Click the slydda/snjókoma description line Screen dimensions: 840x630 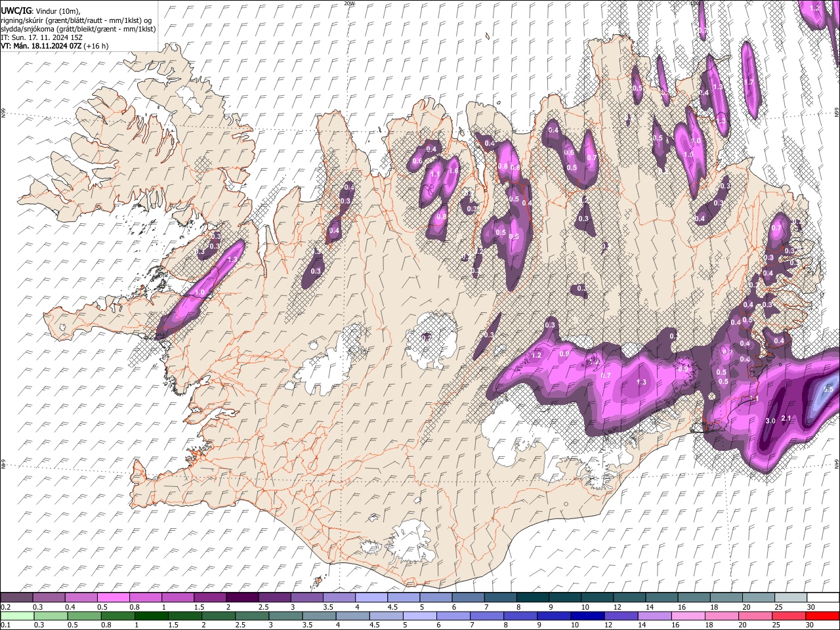click(x=78, y=29)
